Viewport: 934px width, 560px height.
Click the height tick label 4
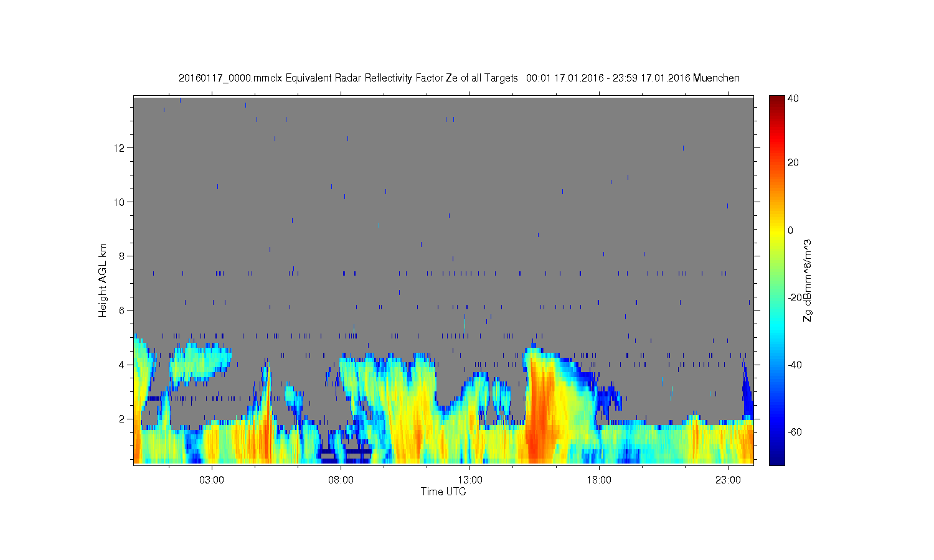click(x=123, y=365)
